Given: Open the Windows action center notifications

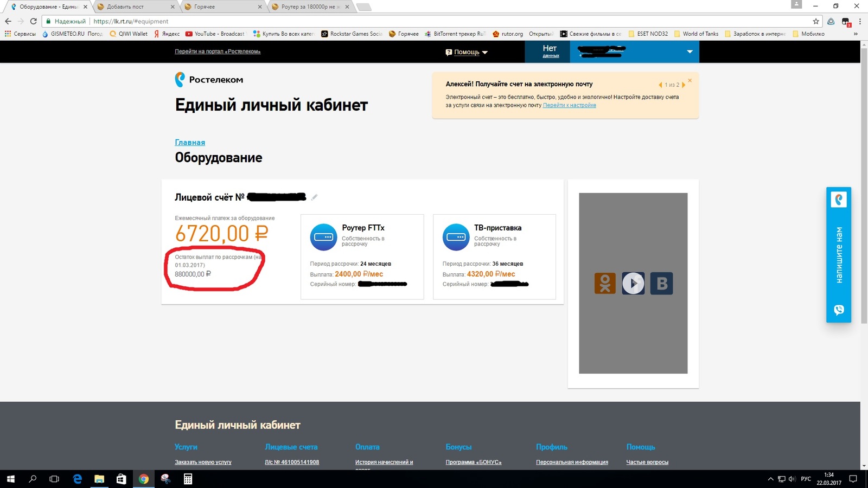Looking at the screenshot, I should pos(853,479).
